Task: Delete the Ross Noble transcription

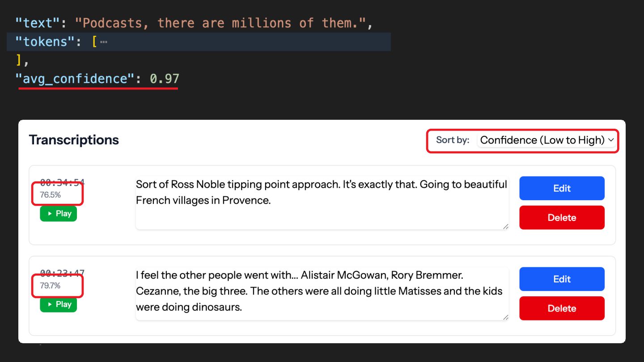Action: 562,218
